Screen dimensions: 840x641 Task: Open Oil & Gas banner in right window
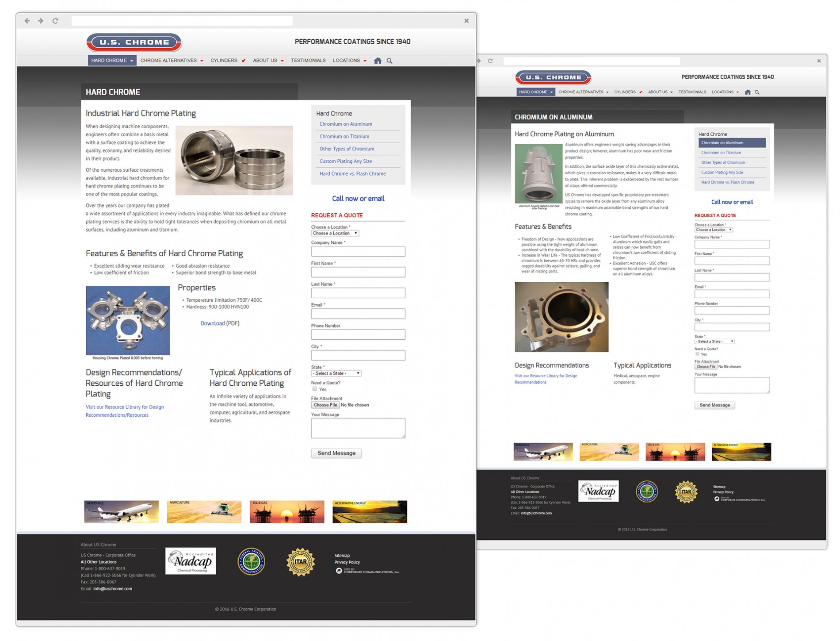(x=675, y=452)
